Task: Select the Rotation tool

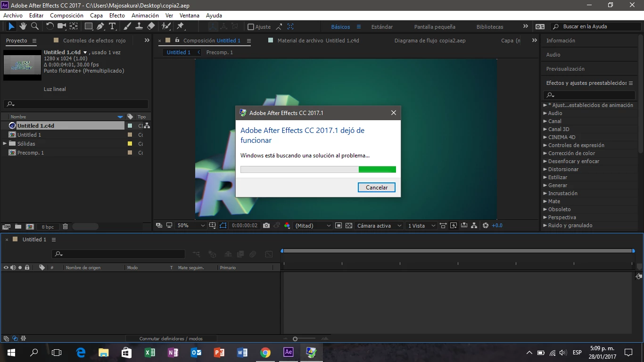Action: (50, 26)
